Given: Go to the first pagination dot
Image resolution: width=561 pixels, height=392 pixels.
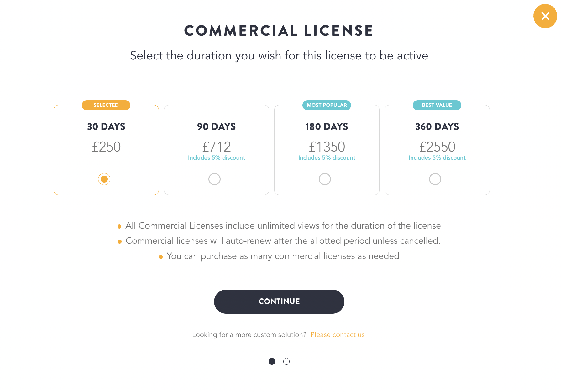Looking at the screenshot, I should [272, 362].
